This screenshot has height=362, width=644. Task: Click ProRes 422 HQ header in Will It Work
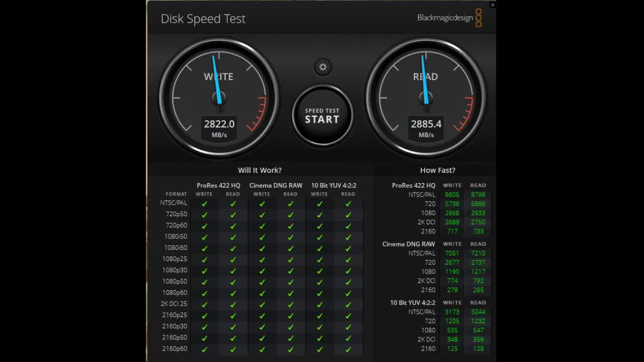tap(218, 186)
